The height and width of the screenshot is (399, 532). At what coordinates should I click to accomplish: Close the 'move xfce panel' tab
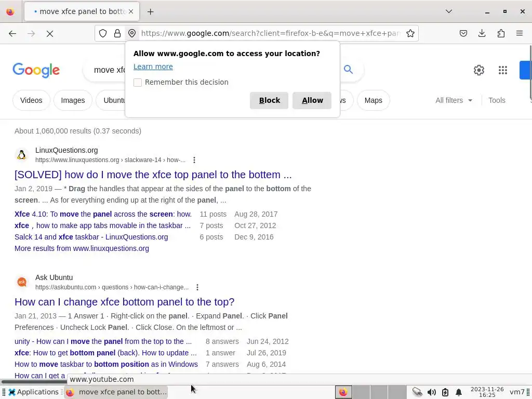(x=131, y=11)
